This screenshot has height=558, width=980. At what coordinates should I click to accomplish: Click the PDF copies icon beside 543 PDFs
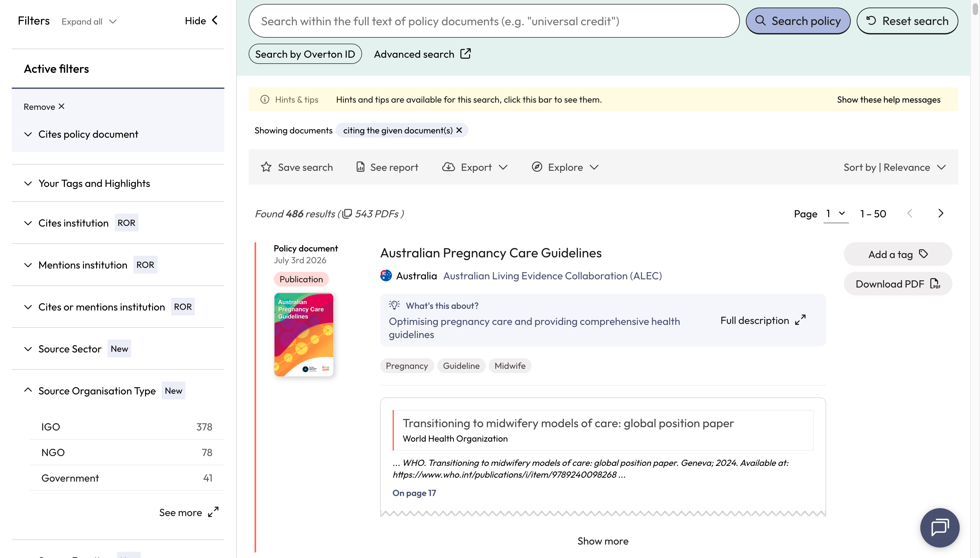[347, 213]
